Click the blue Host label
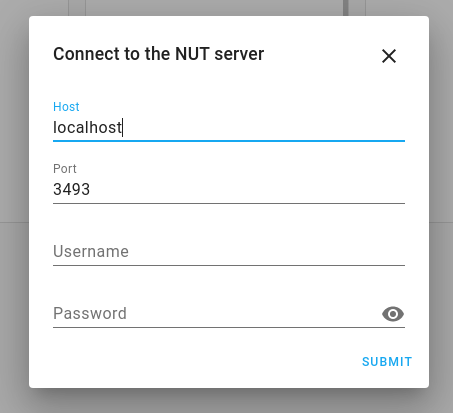This screenshot has width=453, height=413. point(66,107)
